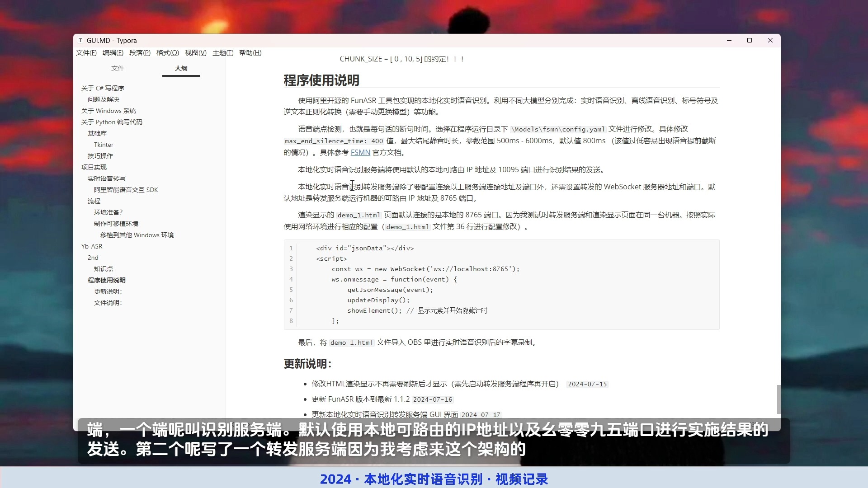This screenshot has width=868, height=488.
Task: Jump to 程序使用说明 in outline
Action: [107, 280]
